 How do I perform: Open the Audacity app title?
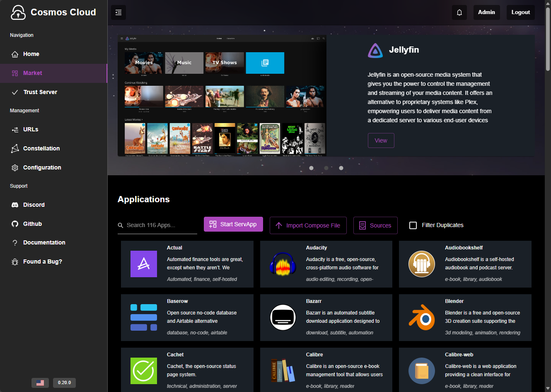[x=317, y=248]
